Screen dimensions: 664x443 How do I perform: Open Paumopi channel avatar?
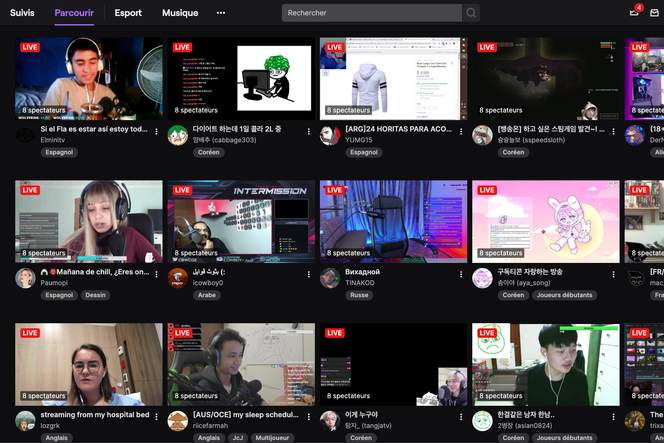coord(25,278)
